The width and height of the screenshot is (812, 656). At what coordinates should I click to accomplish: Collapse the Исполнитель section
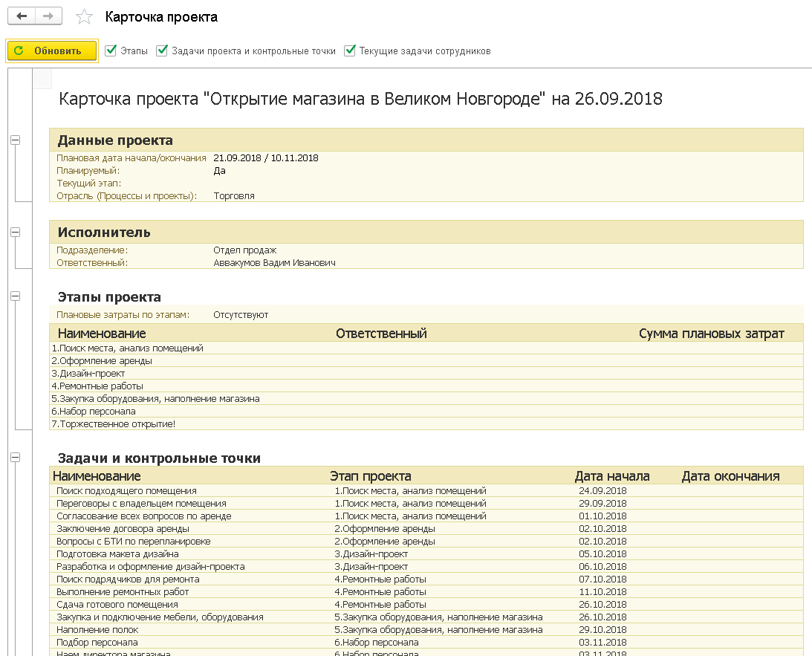[x=16, y=232]
